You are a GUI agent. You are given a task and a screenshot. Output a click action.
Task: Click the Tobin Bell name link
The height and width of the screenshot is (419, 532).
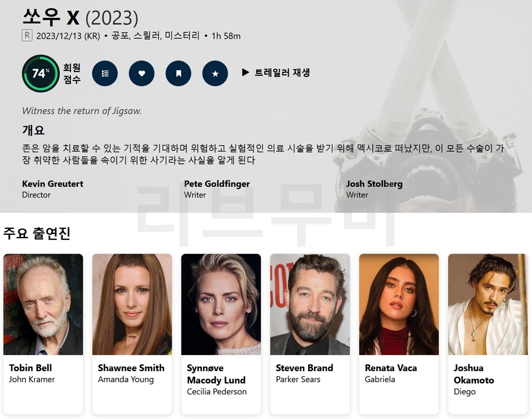click(30, 368)
